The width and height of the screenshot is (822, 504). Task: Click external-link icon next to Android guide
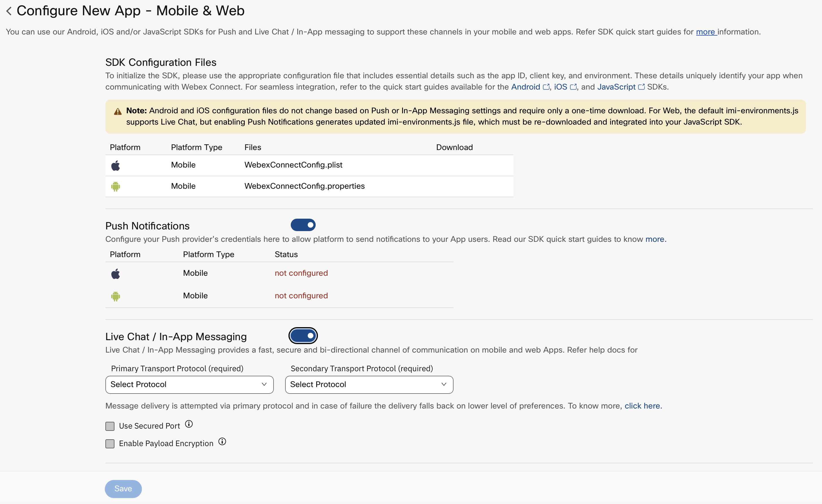546,87
